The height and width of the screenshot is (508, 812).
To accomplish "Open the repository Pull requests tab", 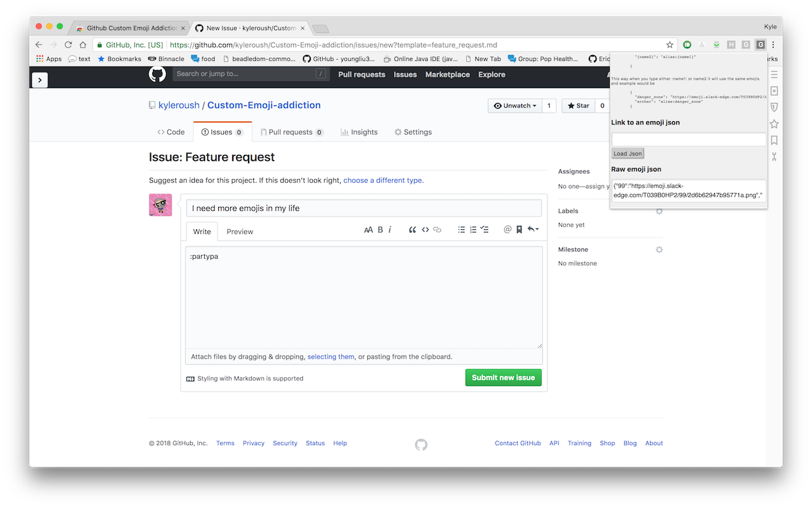I will 292,132.
